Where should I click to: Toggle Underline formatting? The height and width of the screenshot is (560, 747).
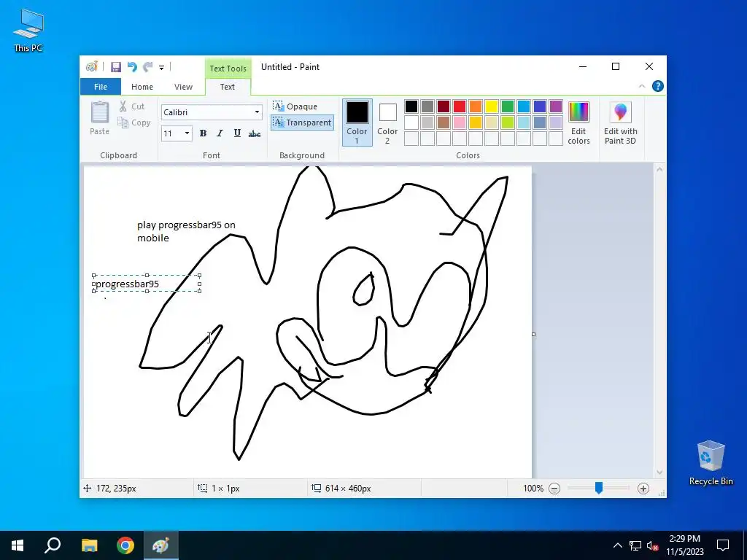[237, 133]
